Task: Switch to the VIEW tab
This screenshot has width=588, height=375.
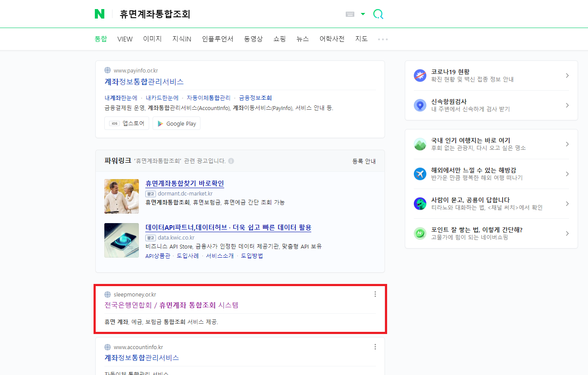Action: click(125, 39)
